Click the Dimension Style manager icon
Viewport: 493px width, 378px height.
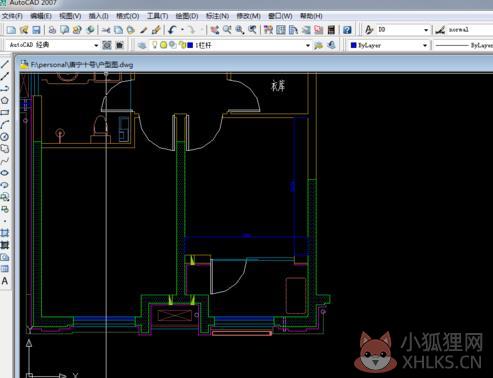(440, 30)
